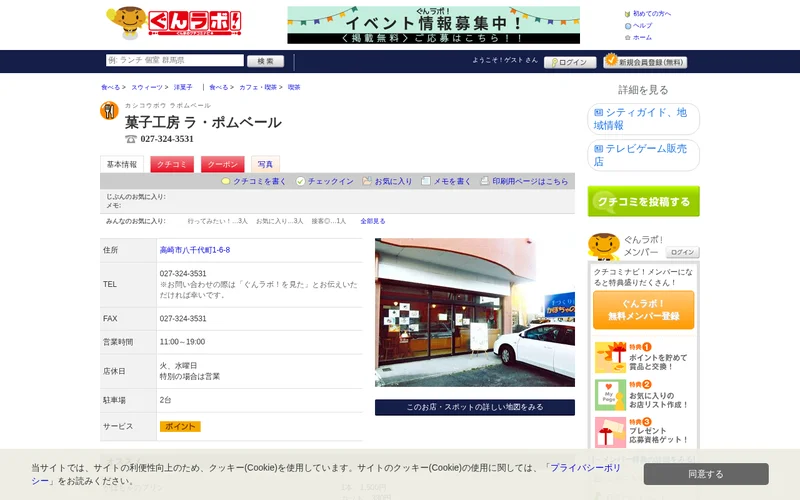800x500 pixels.
Task: Click the member panel mascot icon
Action: click(x=604, y=246)
